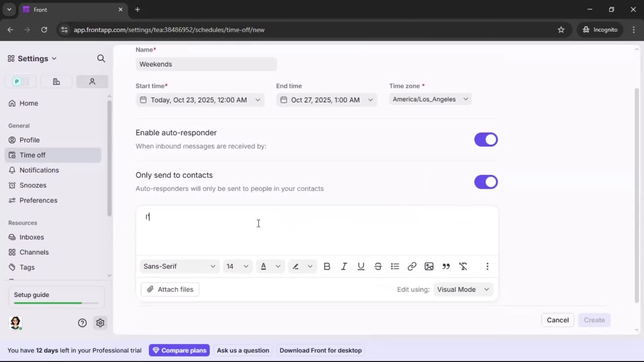Screen dimensions: 644x362
Task: Open the End time dropdown
Action: (x=370, y=100)
